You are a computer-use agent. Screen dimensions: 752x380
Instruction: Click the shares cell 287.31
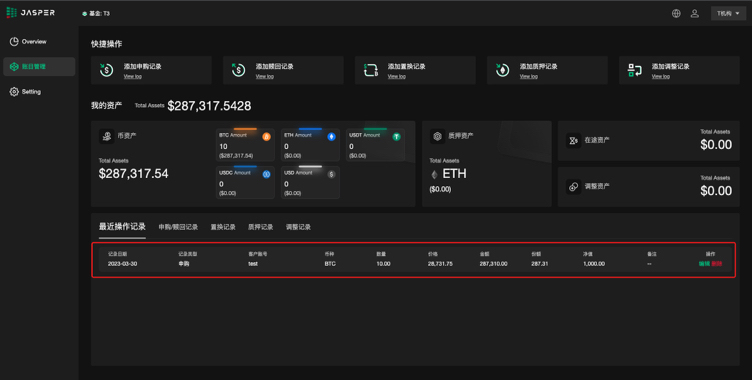(x=540, y=263)
